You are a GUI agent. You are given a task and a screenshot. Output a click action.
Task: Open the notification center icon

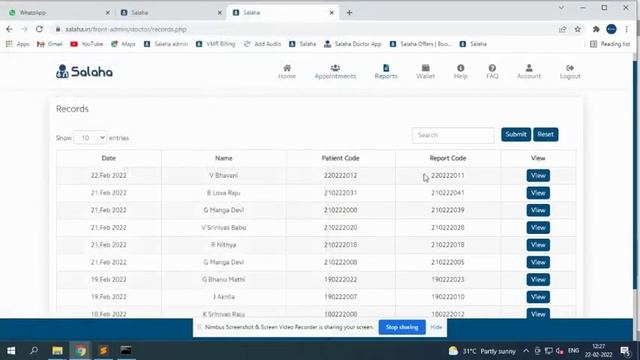625,351
